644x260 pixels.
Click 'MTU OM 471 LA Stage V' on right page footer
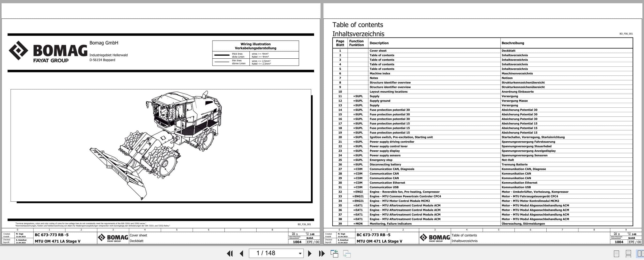coord(379,241)
